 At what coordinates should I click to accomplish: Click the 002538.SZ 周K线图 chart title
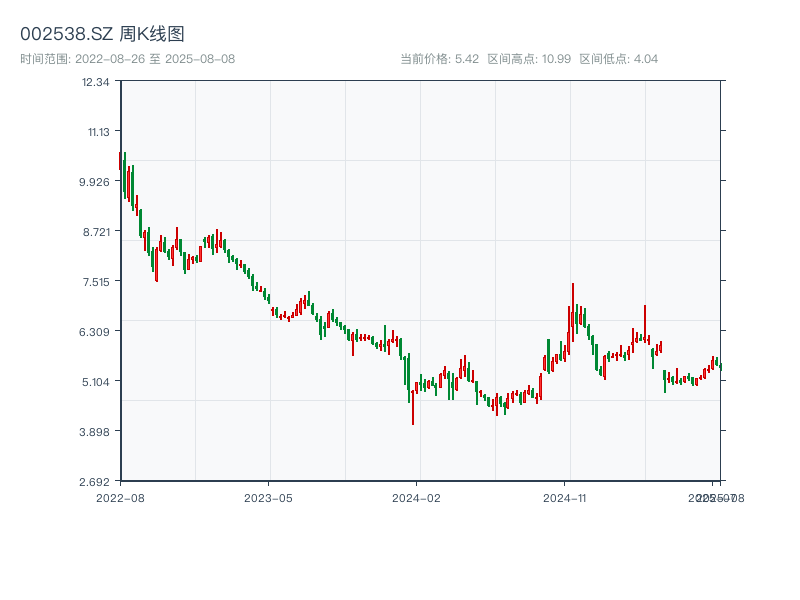pyautogui.click(x=102, y=34)
